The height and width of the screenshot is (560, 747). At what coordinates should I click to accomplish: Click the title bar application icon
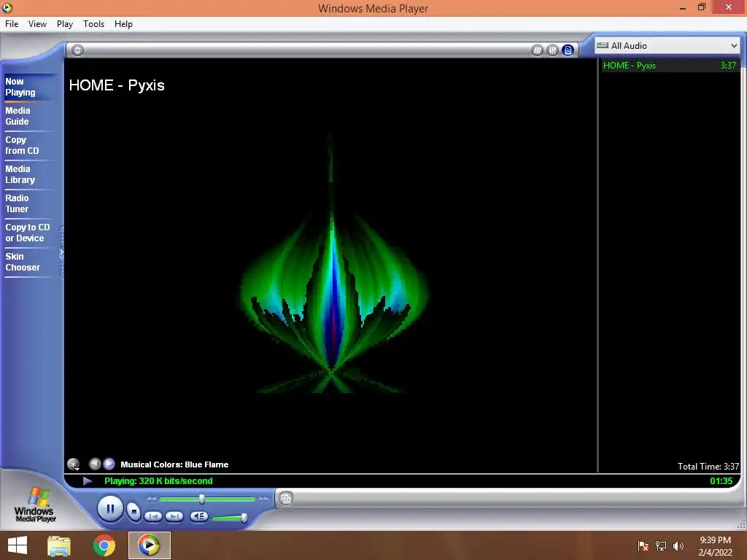7,7
